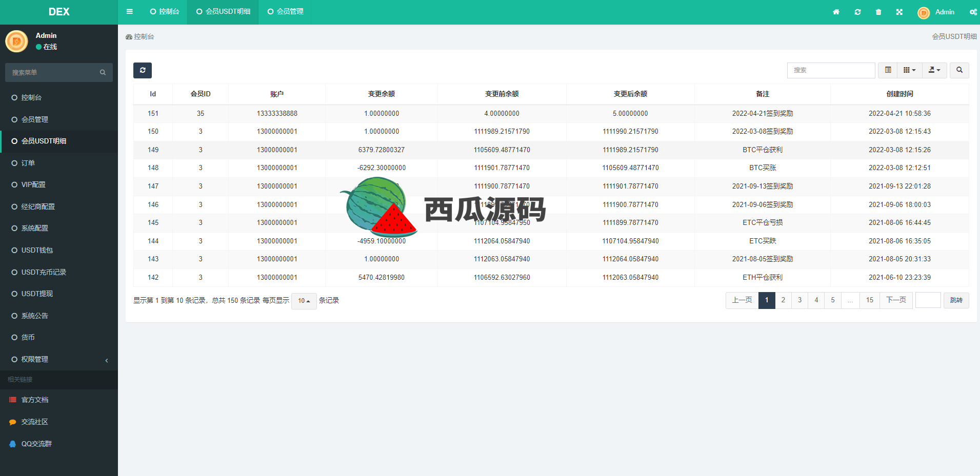Select 会员USDT明细 in the sidebar

59,141
